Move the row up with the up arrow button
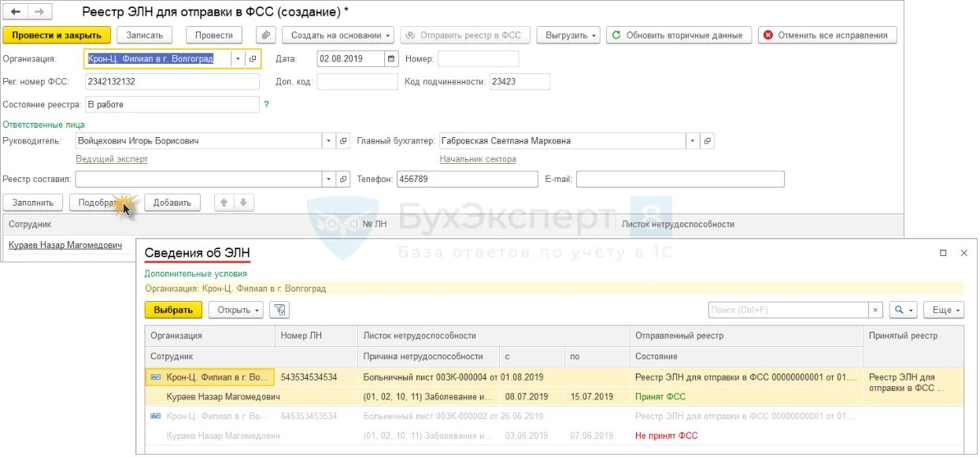 (224, 202)
